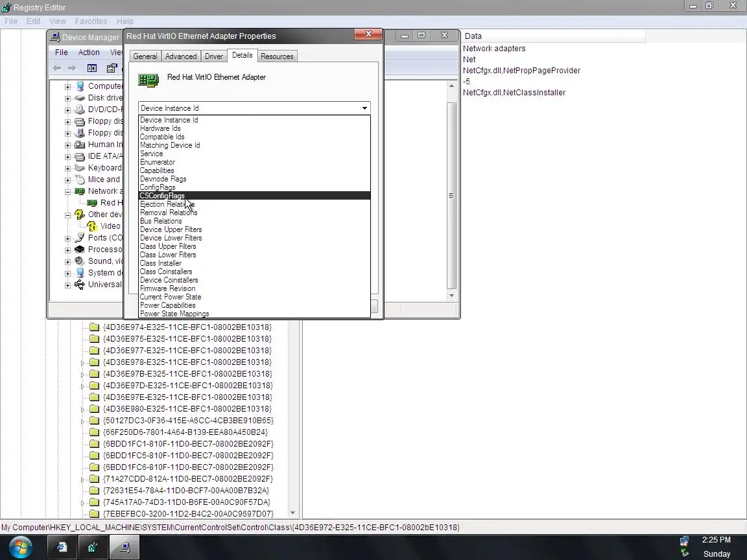
Task: Expand the Processors node
Action: click(67, 250)
